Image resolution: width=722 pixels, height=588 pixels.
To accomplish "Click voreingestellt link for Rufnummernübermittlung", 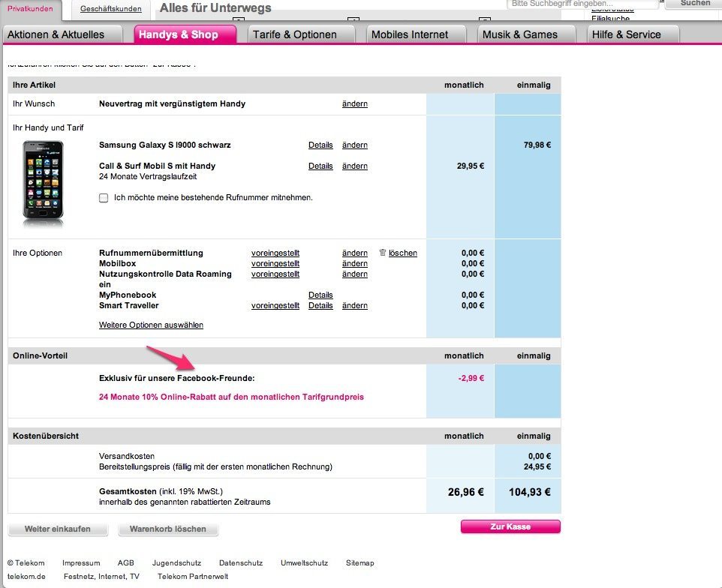I will point(275,253).
